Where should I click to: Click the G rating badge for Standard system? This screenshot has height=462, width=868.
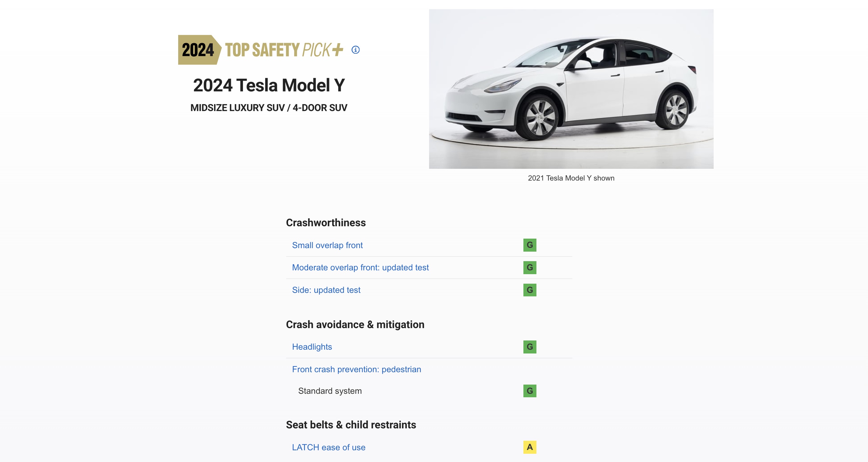530,391
